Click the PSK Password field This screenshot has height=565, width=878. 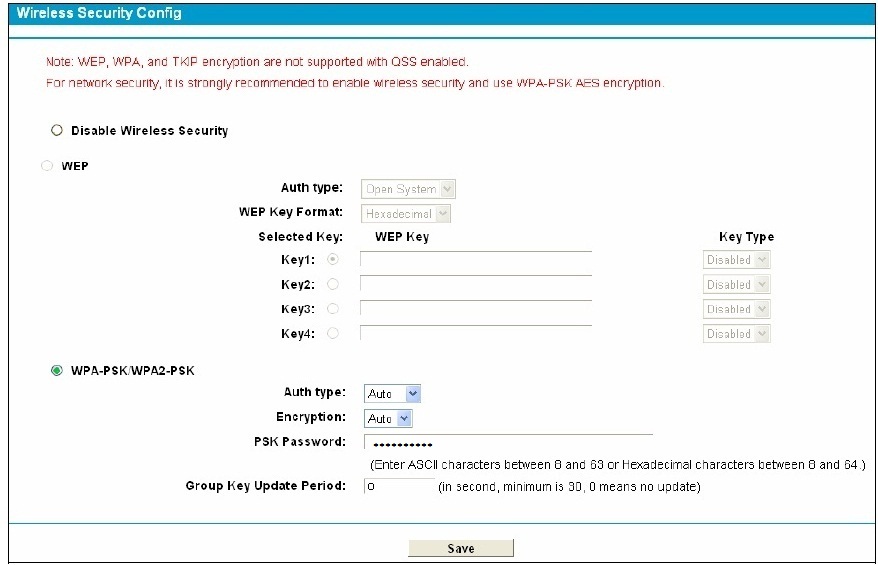click(508, 442)
